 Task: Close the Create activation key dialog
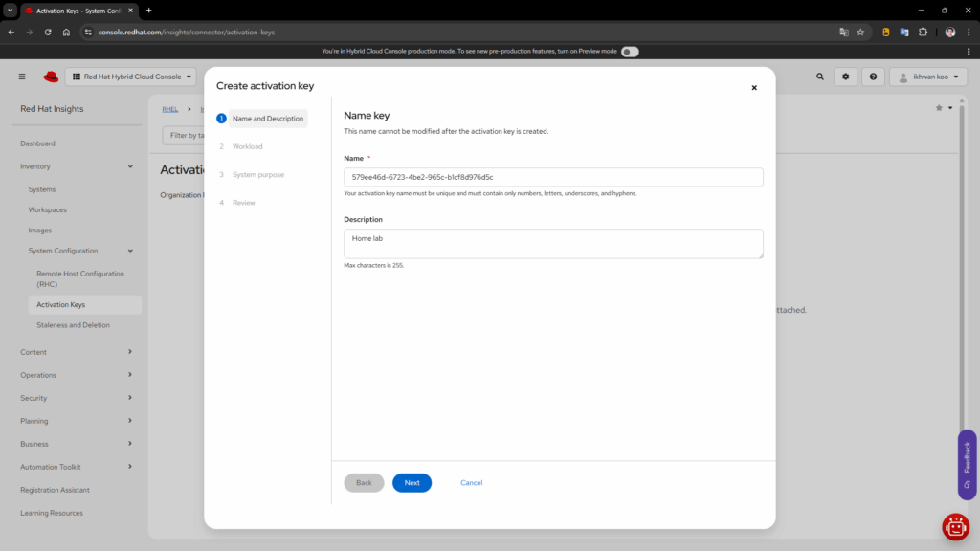tap(754, 87)
